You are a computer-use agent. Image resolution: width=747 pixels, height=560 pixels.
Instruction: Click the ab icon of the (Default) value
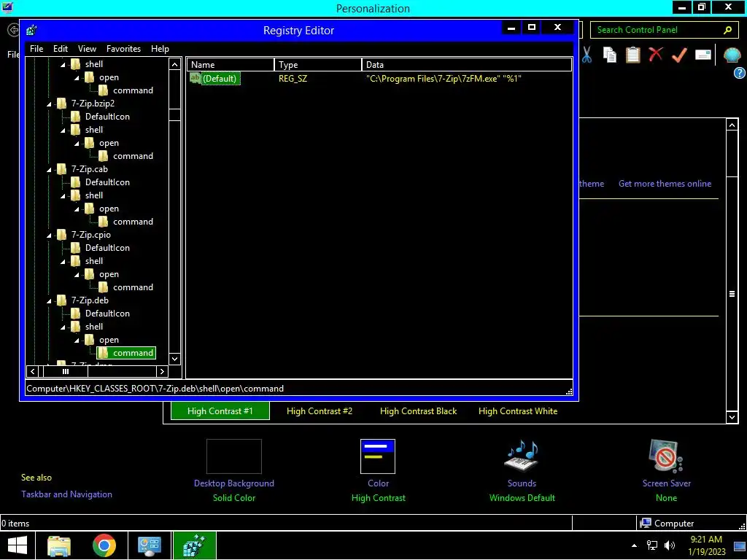196,78
